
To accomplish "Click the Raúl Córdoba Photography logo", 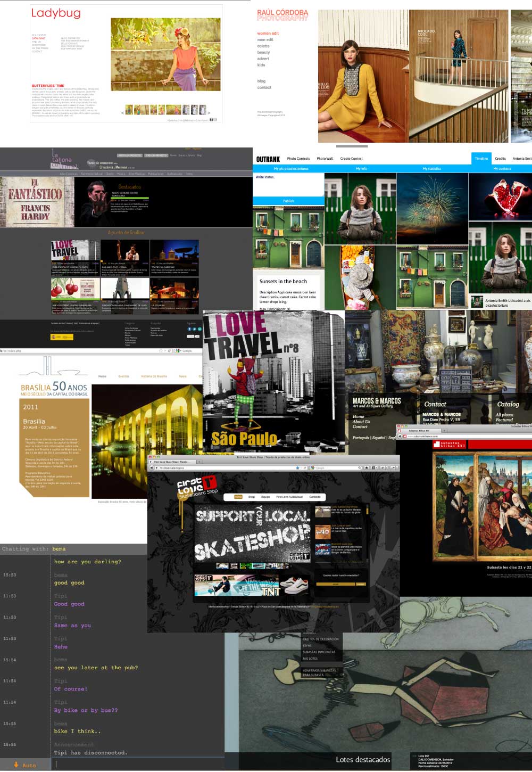I will (x=282, y=15).
